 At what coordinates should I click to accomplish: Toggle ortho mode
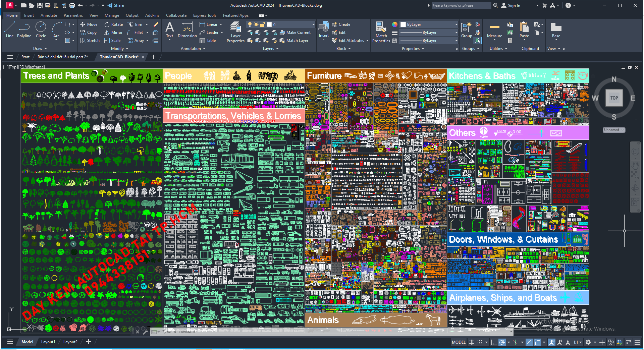[494, 342]
